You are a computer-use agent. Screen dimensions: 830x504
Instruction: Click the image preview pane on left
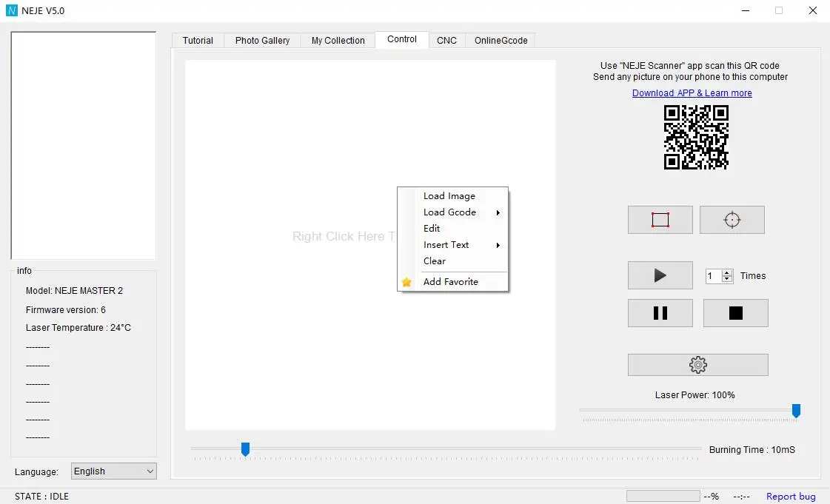click(x=84, y=146)
